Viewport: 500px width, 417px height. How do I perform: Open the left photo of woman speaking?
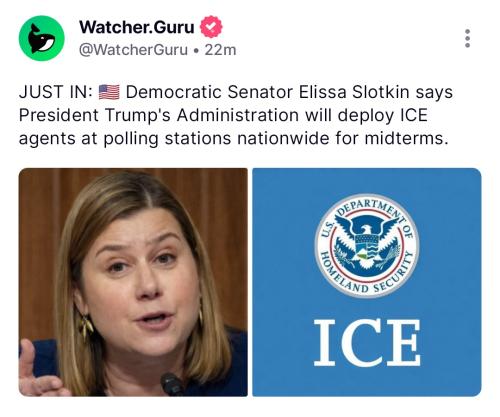(133, 282)
